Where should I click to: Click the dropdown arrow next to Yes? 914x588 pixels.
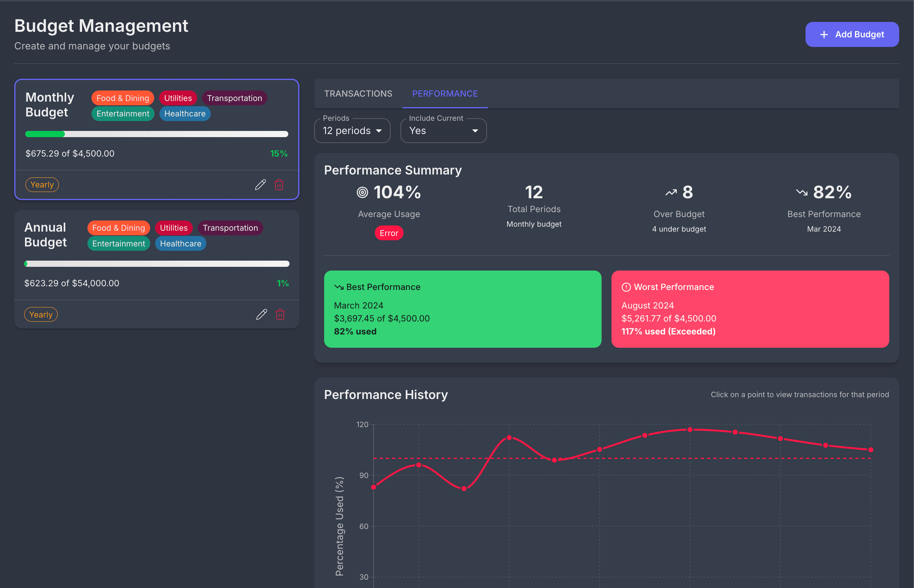click(x=475, y=131)
